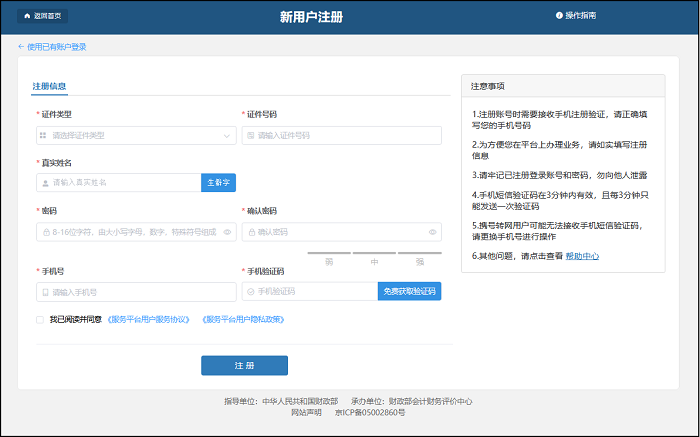
Task: Open the 服务平台用户服务协议 link
Action: pyautogui.click(x=148, y=319)
